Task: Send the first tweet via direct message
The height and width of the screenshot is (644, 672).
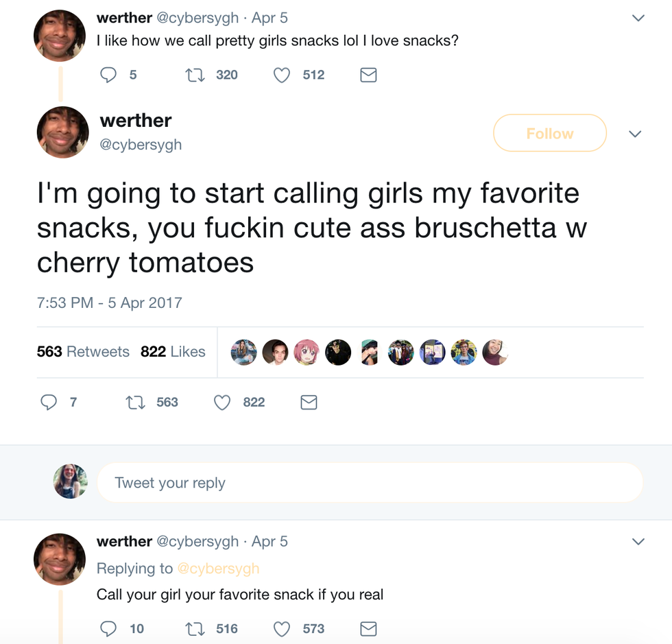Action: coord(368,75)
